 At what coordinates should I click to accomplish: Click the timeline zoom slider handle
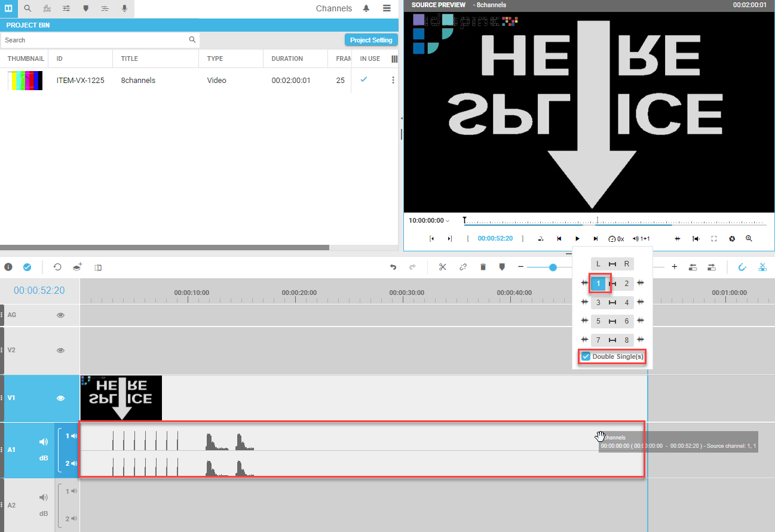(553, 267)
